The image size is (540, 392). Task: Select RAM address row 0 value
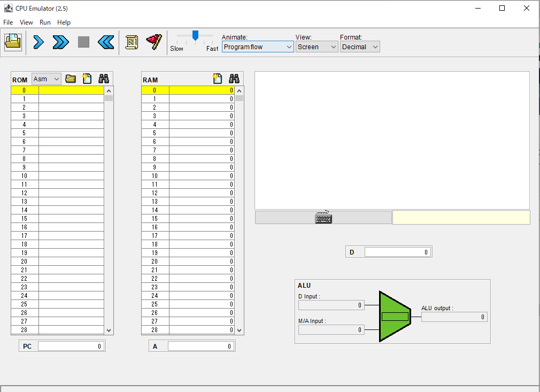coord(202,90)
